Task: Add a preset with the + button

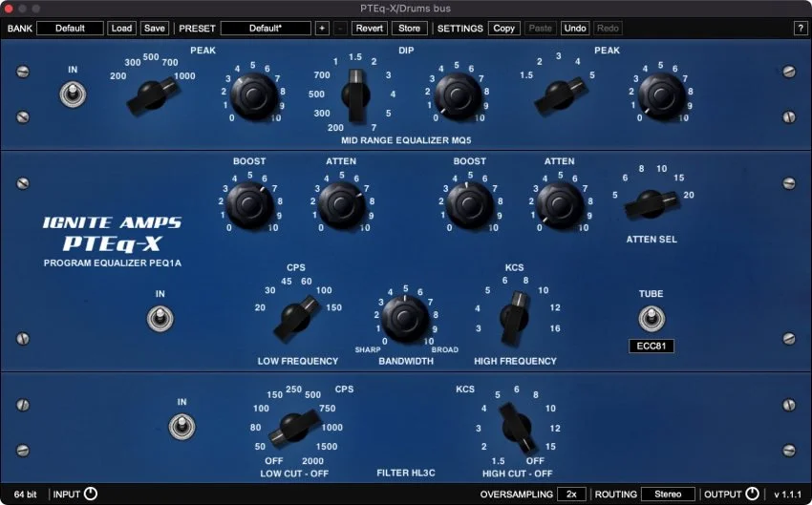Action: pyautogui.click(x=322, y=28)
